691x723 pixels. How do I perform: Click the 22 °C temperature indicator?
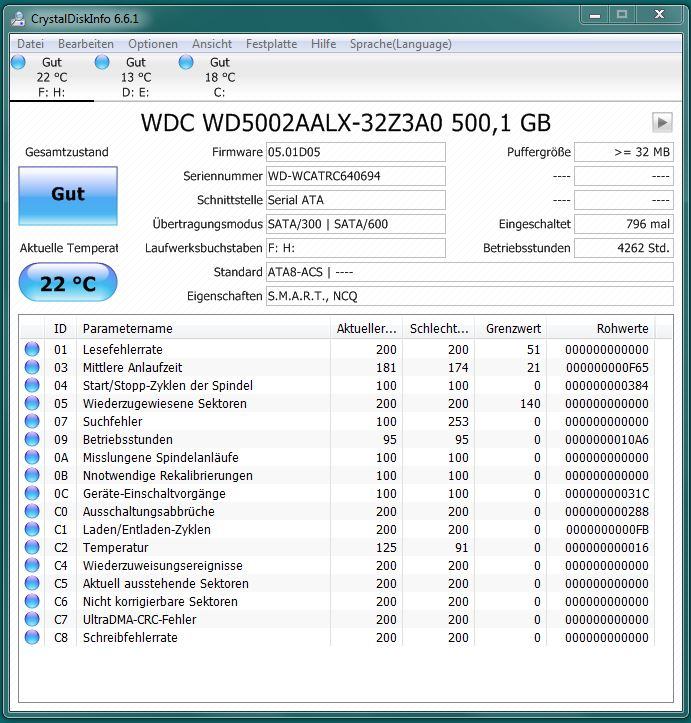68,282
